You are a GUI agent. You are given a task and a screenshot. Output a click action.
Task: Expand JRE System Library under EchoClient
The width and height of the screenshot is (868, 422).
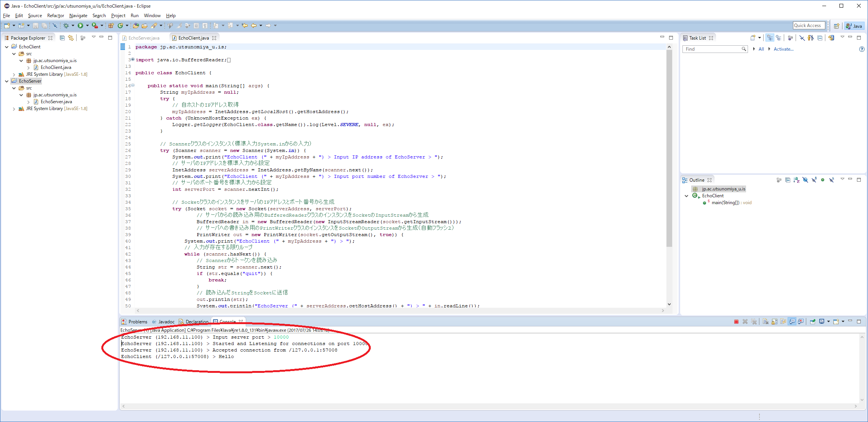click(14, 75)
